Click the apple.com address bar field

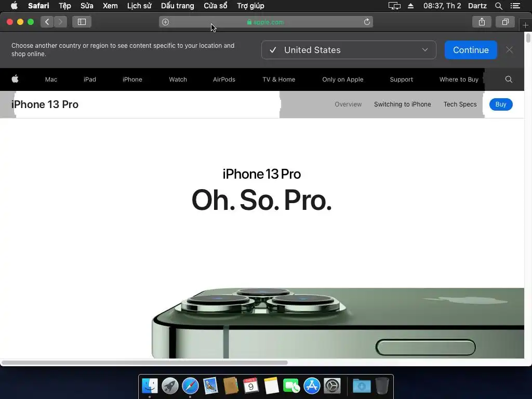pyautogui.click(x=266, y=22)
